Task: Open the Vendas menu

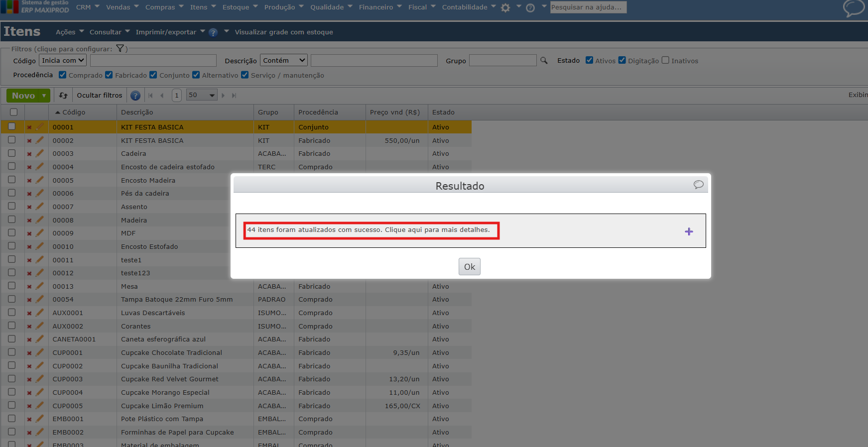Action: (123, 7)
